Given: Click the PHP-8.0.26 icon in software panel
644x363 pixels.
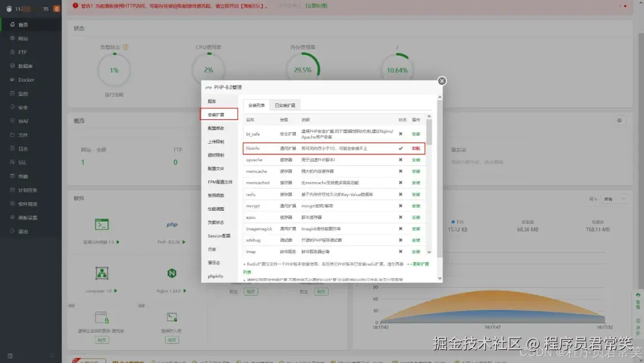Looking at the screenshot, I should click(x=171, y=224).
